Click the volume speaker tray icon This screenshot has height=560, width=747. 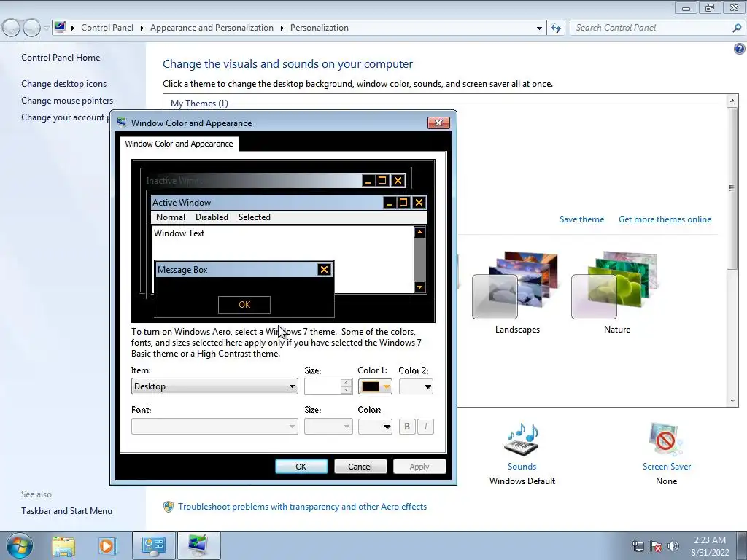(x=673, y=546)
